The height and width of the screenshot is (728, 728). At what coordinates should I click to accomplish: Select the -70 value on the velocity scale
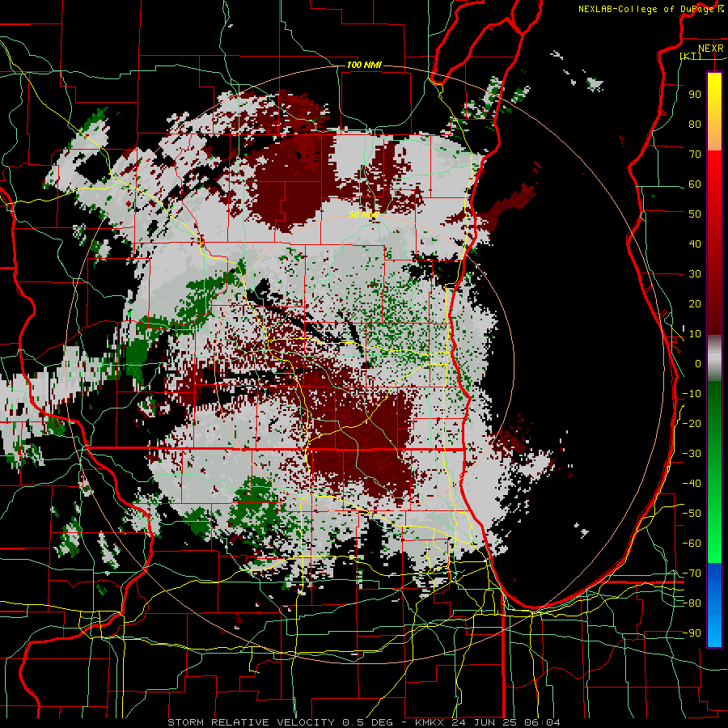click(x=692, y=574)
